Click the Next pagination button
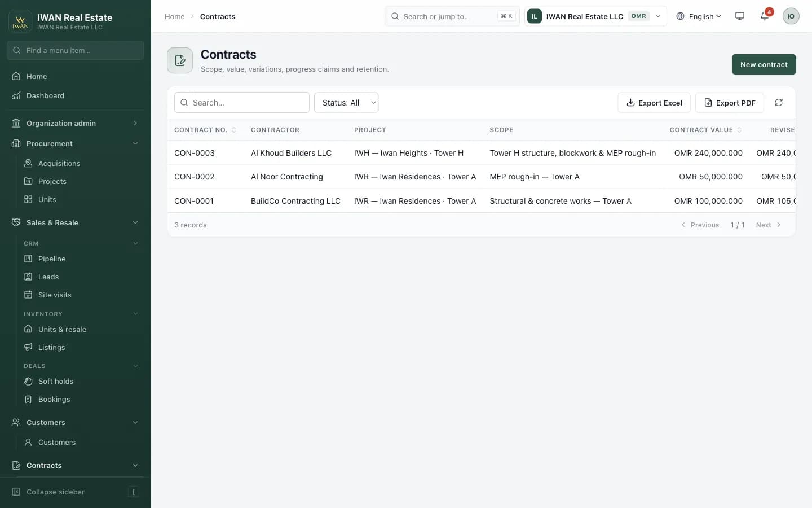Image resolution: width=812 pixels, height=508 pixels. [769, 225]
